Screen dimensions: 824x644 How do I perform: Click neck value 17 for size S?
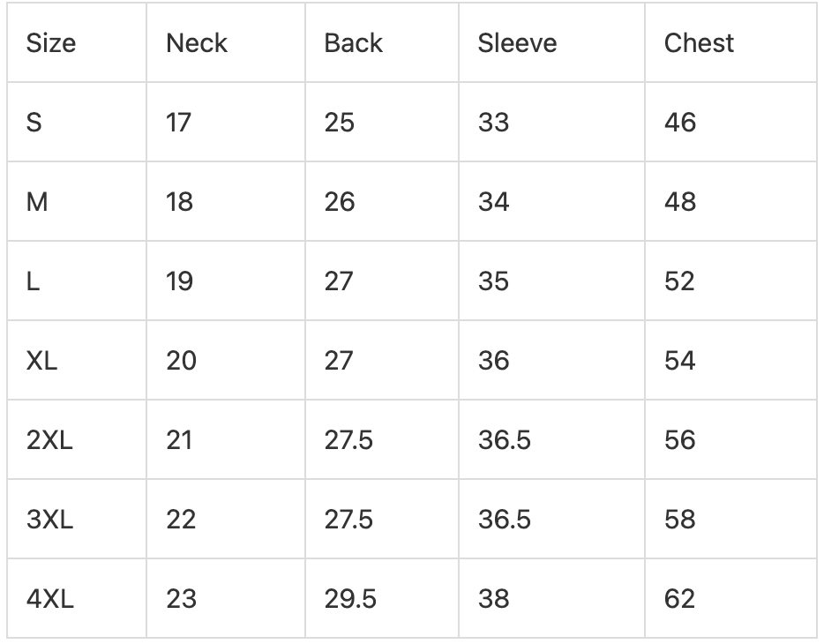pyautogui.click(x=178, y=123)
